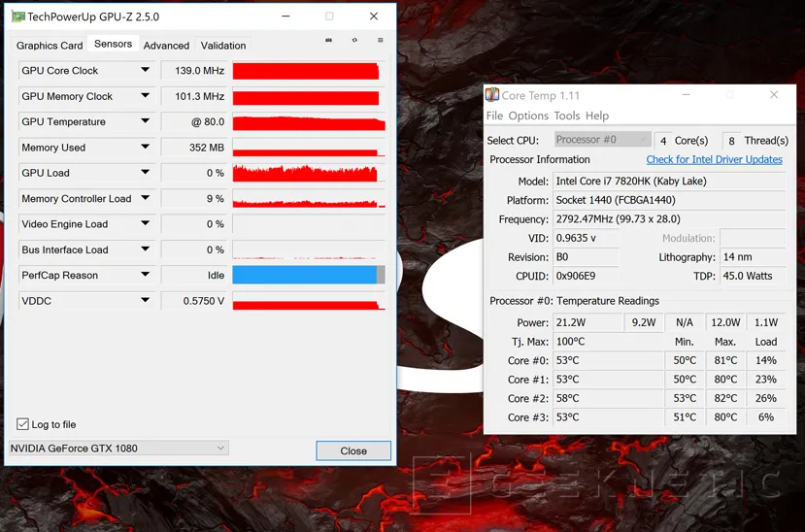Click the Power 21.2W reading
The height and width of the screenshot is (532, 805).
click(x=587, y=322)
